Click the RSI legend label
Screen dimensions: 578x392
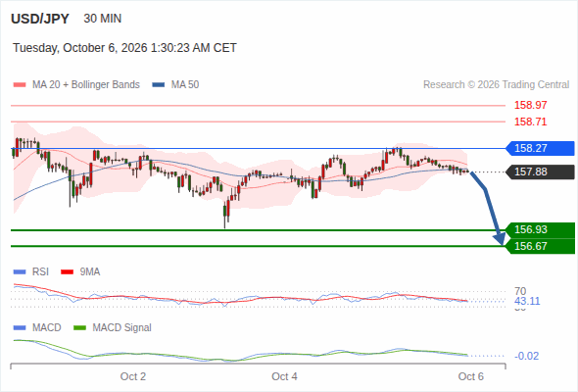pos(40,272)
